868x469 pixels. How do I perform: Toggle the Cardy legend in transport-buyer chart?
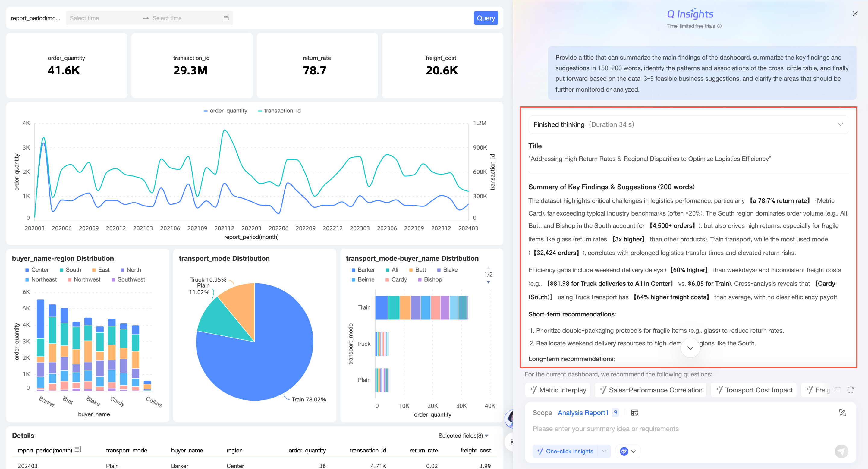tap(399, 279)
